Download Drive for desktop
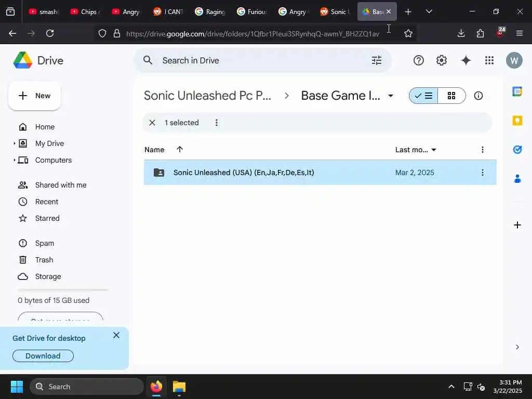Viewport: 532px width, 399px height. [43, 355]
